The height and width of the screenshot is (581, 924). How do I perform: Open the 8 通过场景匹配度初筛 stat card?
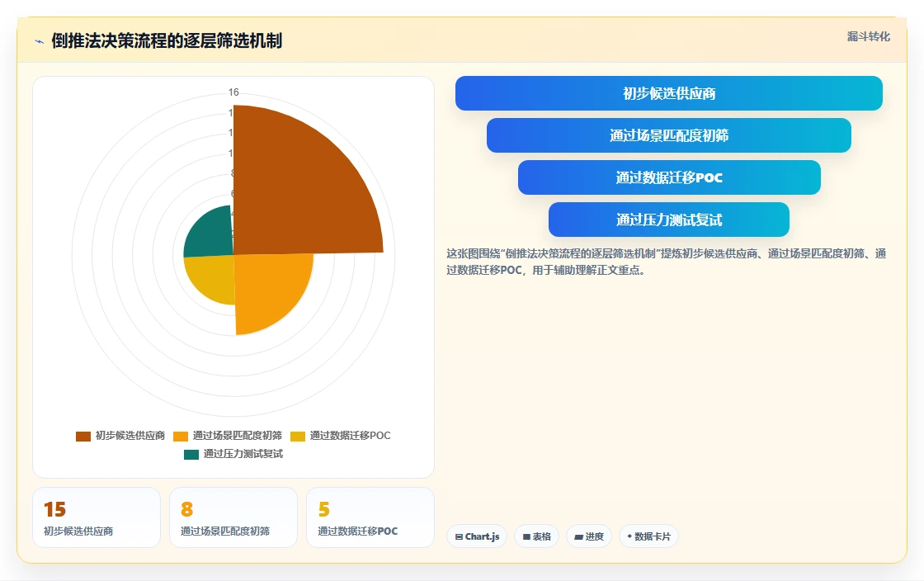(233, 517)
